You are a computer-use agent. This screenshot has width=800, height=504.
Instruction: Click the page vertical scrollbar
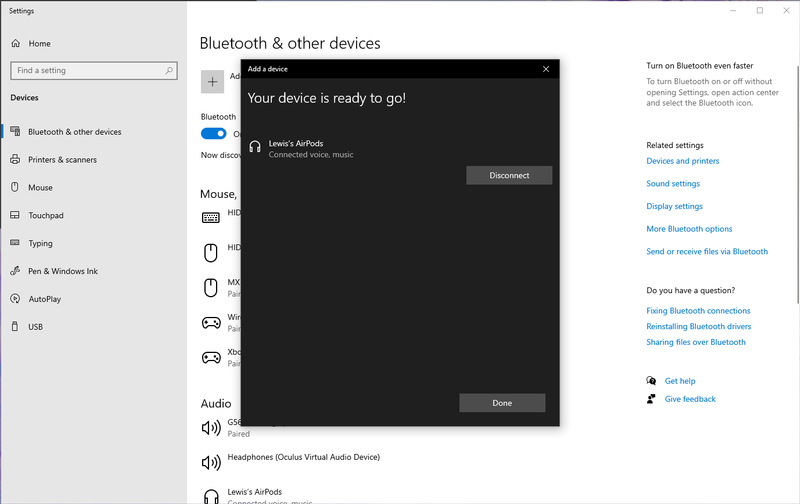[x=797, y=185]
